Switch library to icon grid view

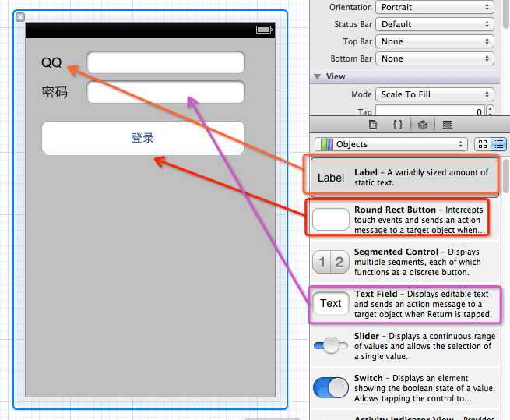point(483,144)
